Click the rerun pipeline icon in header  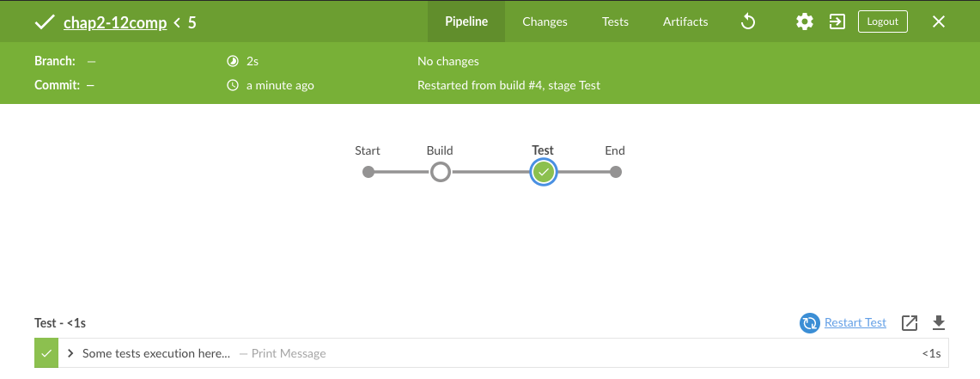pyautogui.click(x=748, y=21)
